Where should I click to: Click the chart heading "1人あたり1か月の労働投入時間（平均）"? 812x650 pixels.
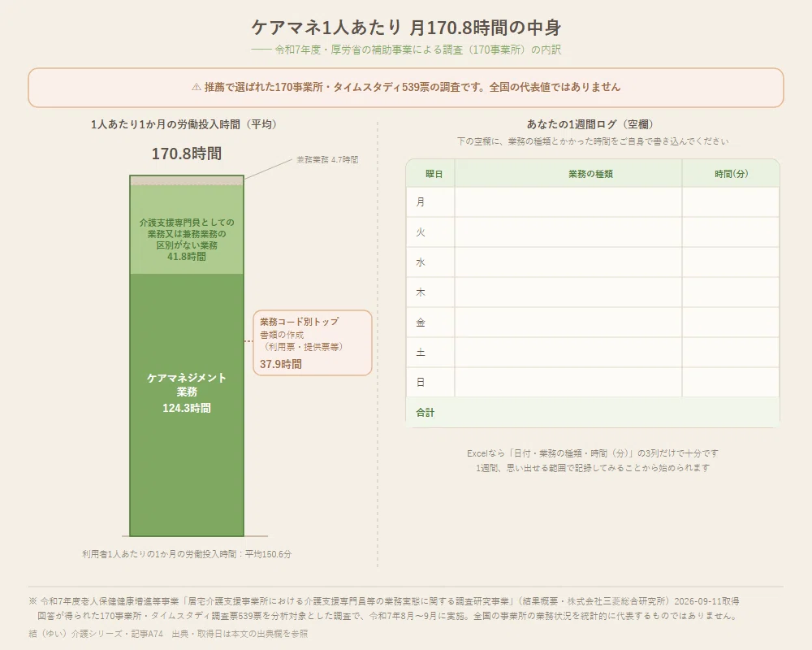click(x=186, y=124)
